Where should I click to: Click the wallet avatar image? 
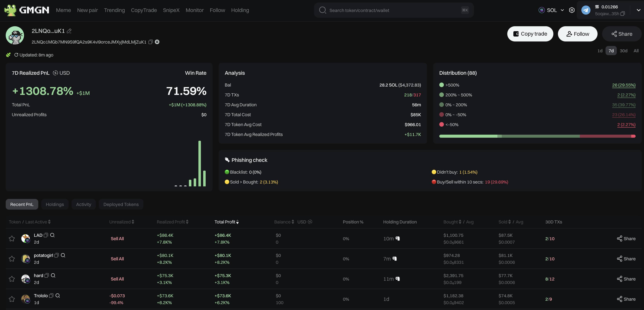pos(15,35)
